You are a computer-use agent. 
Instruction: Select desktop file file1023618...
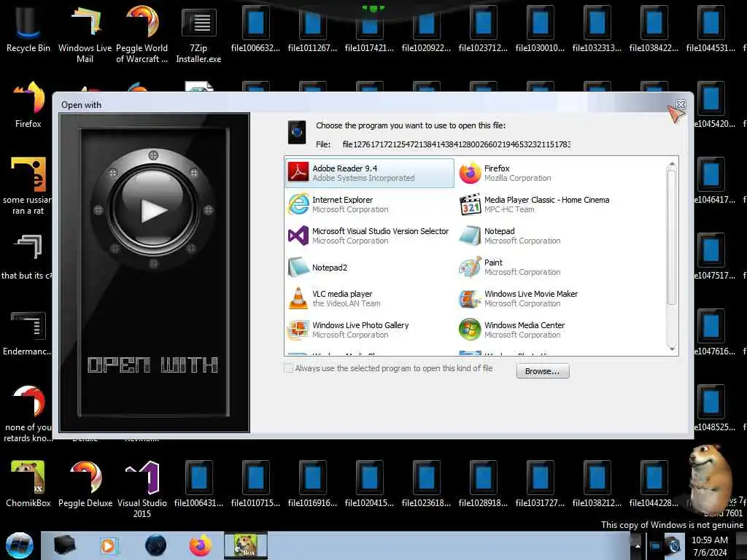[426, 484]
